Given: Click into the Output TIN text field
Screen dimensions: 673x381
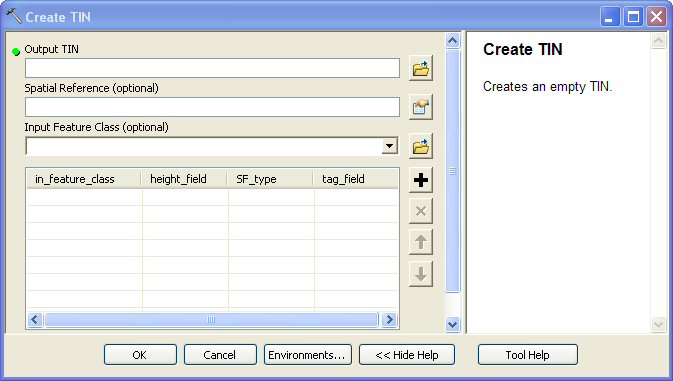Looking at the screenshot, I should (x=212, y=68).
